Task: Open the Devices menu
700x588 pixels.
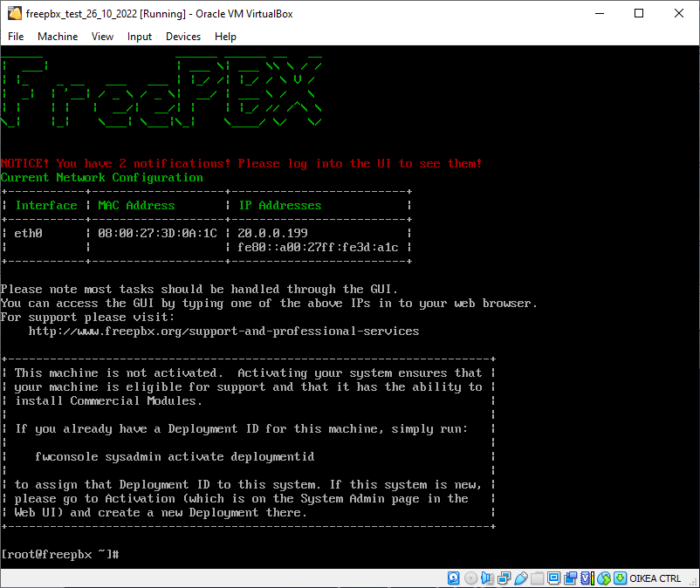Action: 183,37
